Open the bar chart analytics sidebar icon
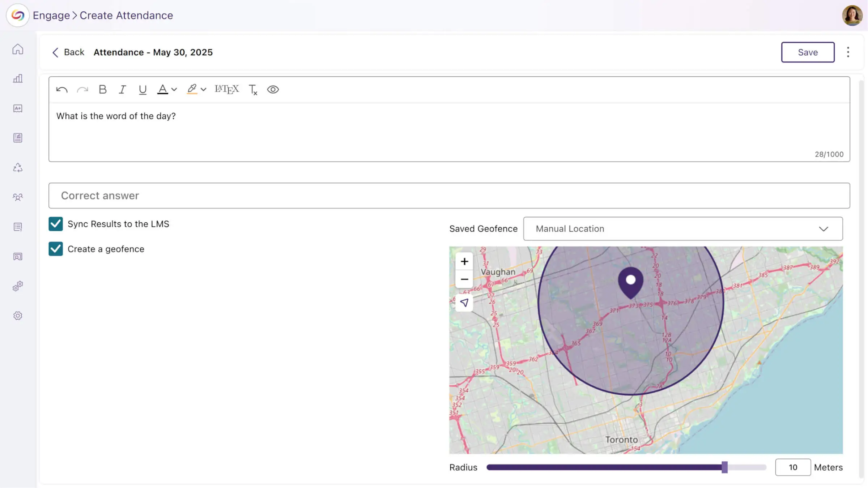Screen dimensions: 868x488 click(18, 78)
